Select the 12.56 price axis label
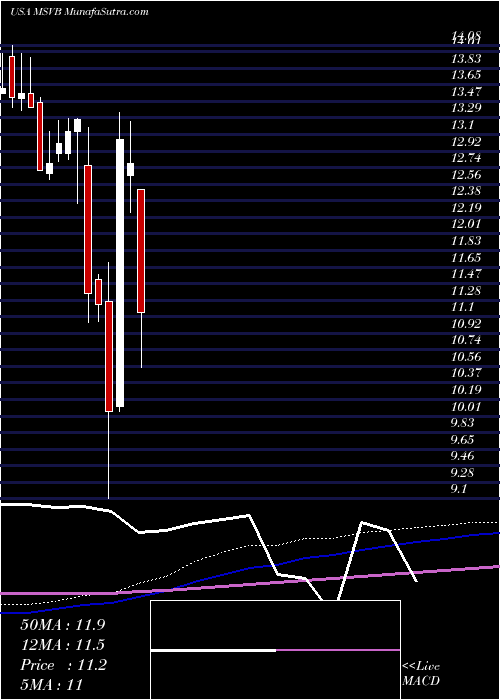This screenshot has height=700, width=500. [x=466, y=175]
